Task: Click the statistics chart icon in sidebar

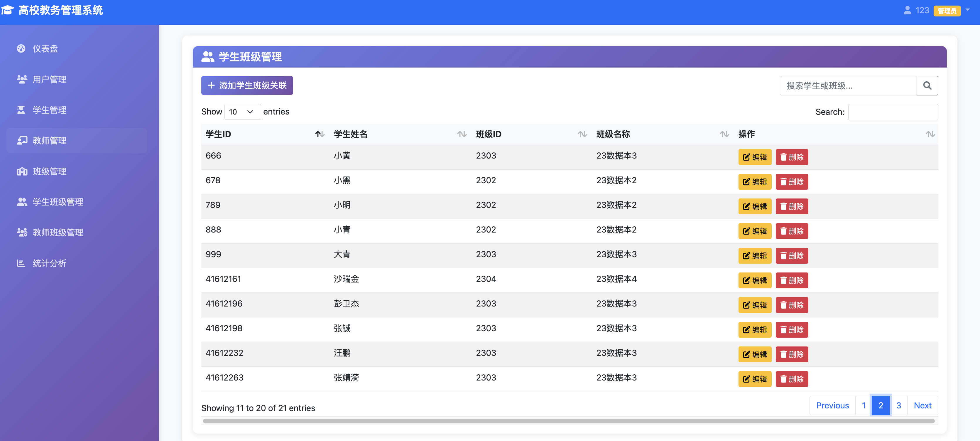Action: [21, 263]
